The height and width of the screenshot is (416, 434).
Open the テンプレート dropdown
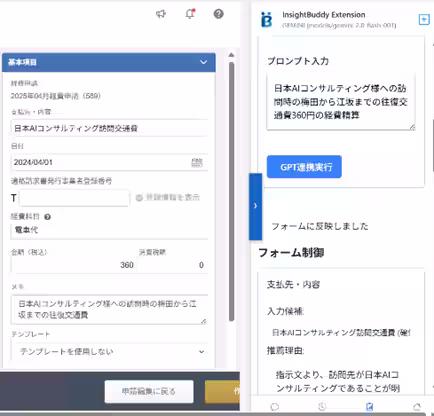(110, 352)
